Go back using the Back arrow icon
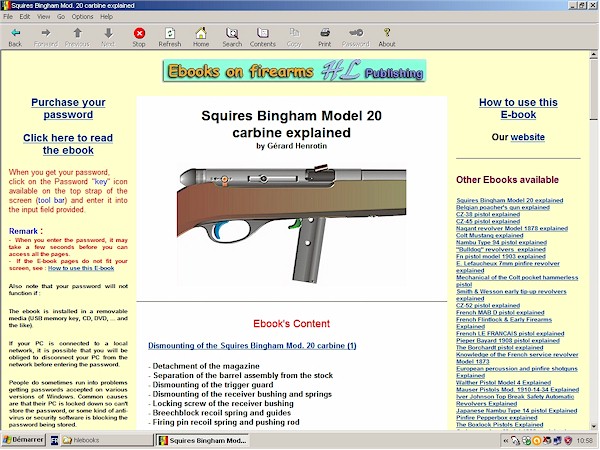600x450 pixels. 15,33
